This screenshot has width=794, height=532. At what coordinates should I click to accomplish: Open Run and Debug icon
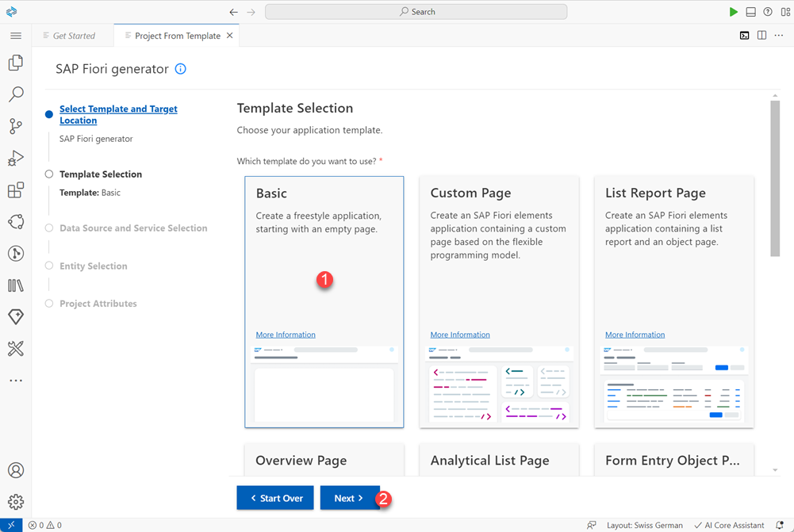(16, 158)
